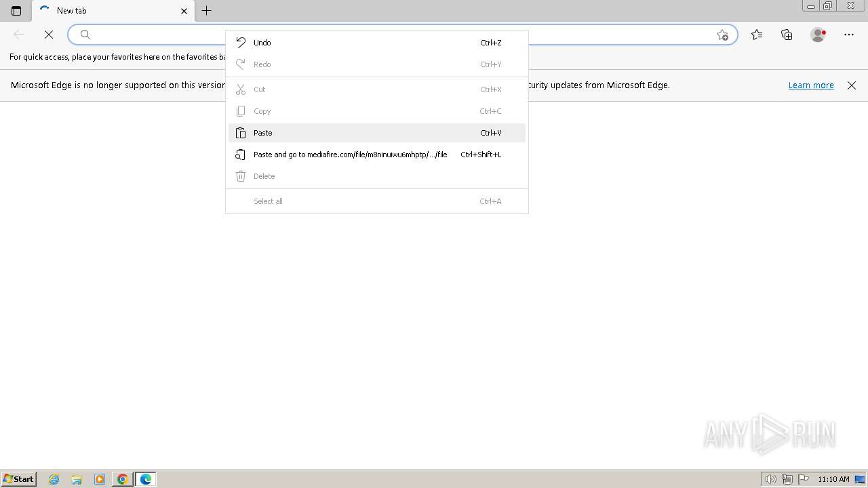The height and width of the screenshot is (488, 868).
Task: Close the New tab tab
Action: coord(184,11)
